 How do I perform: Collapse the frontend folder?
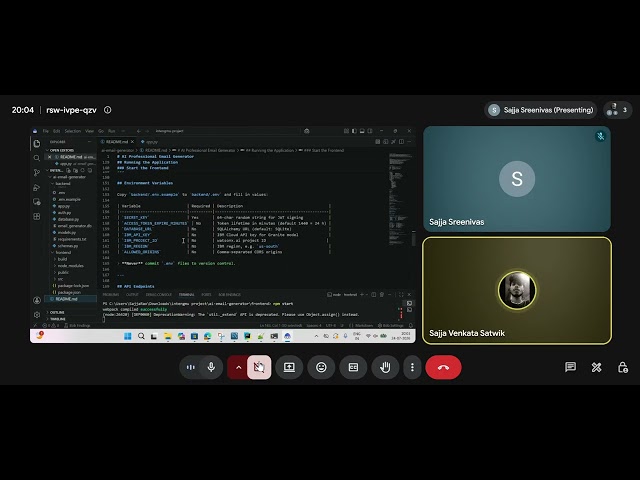tap(63, 252)
